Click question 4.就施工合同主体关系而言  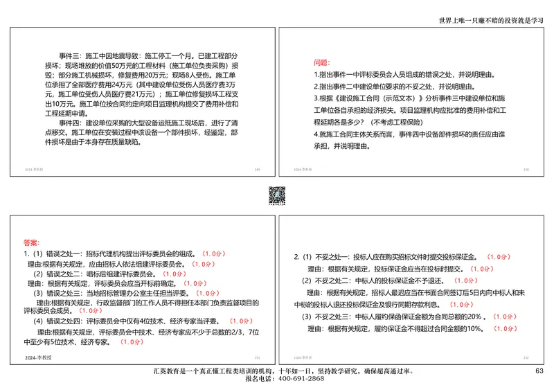(x=409, y=134)
